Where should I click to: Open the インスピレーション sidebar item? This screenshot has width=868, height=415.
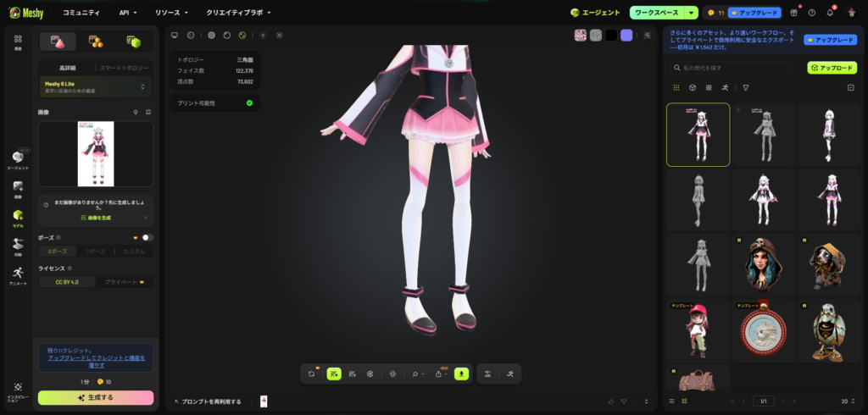[x=19, y=391]
